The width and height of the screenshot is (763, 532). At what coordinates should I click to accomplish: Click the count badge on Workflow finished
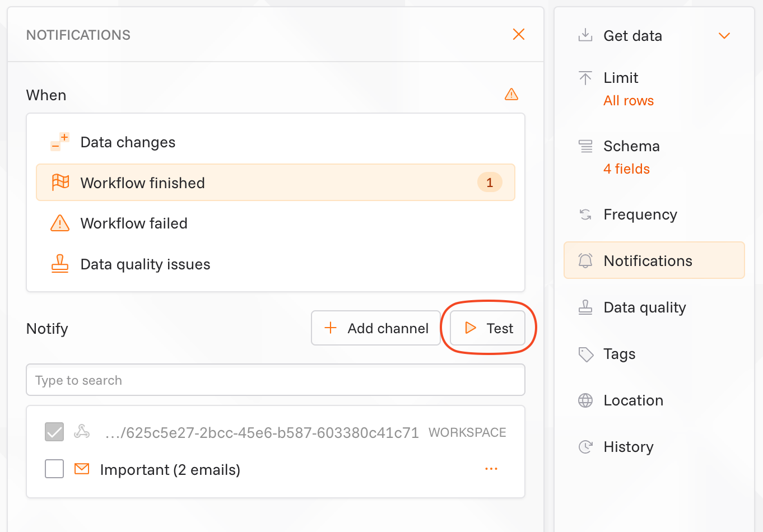(x=490, y=183)
